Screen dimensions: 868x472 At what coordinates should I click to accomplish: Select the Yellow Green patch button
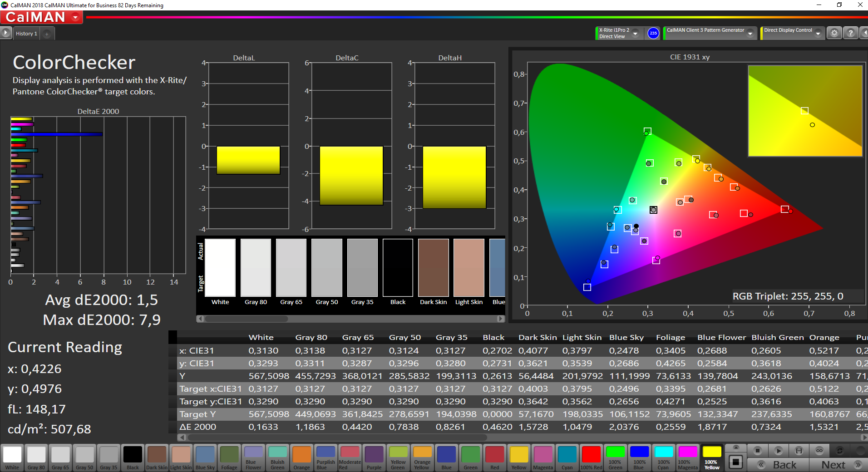(x=398, y=457)
